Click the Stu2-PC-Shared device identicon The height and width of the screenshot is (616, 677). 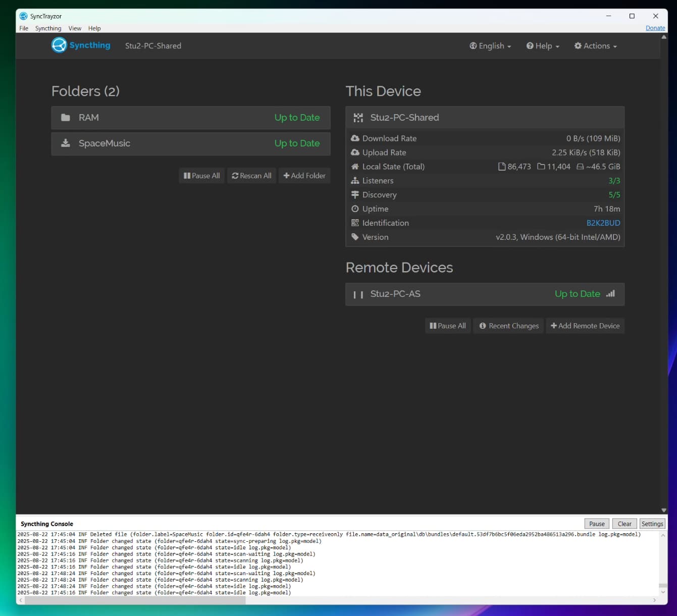coord(358,118)
